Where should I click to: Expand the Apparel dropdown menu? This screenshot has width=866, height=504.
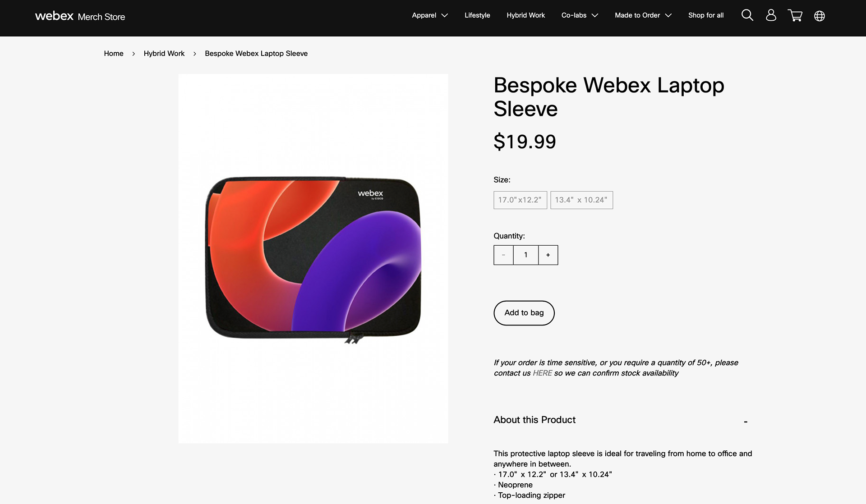pos(429,15)
